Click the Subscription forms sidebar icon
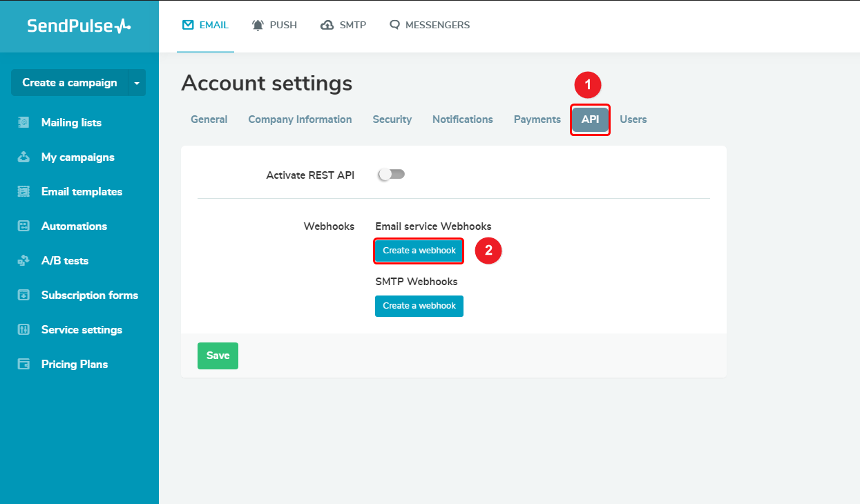This screenshot has height=504, width=860. click(23, 295)
